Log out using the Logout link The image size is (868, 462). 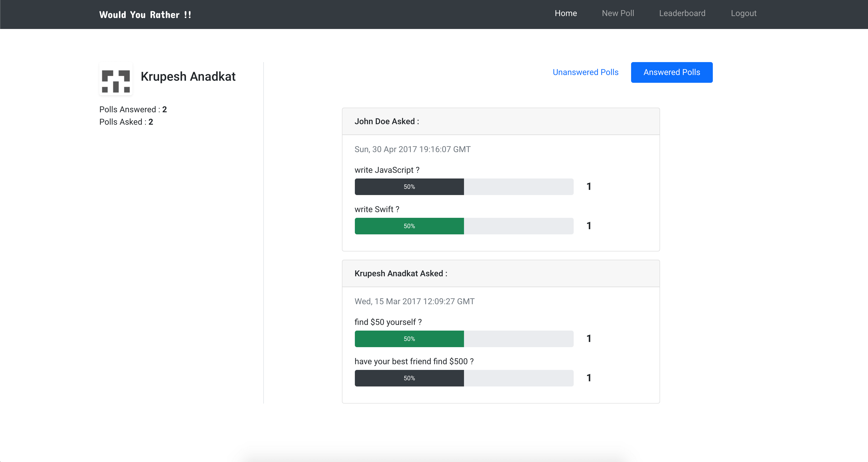tap(743, 13)
